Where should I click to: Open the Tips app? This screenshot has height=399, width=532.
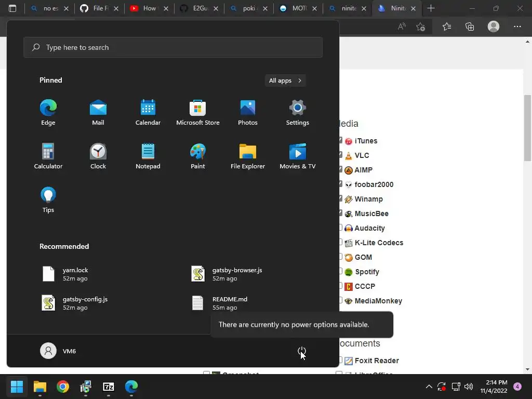point(48,200)
